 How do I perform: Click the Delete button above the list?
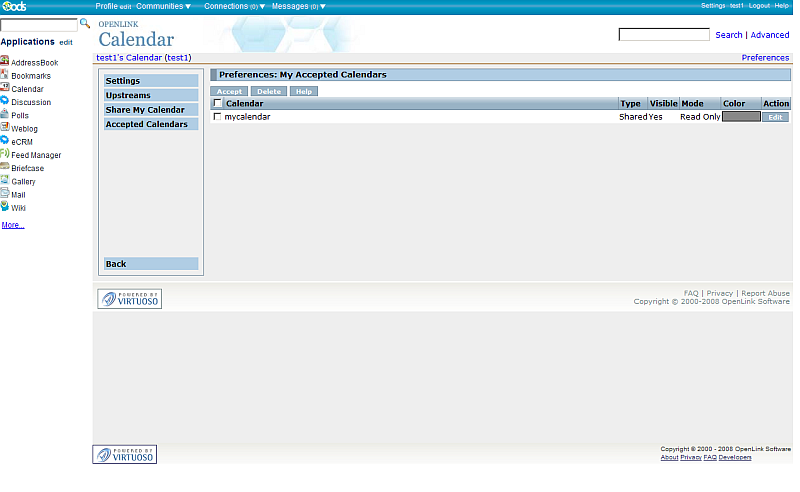tap(268, 91)
